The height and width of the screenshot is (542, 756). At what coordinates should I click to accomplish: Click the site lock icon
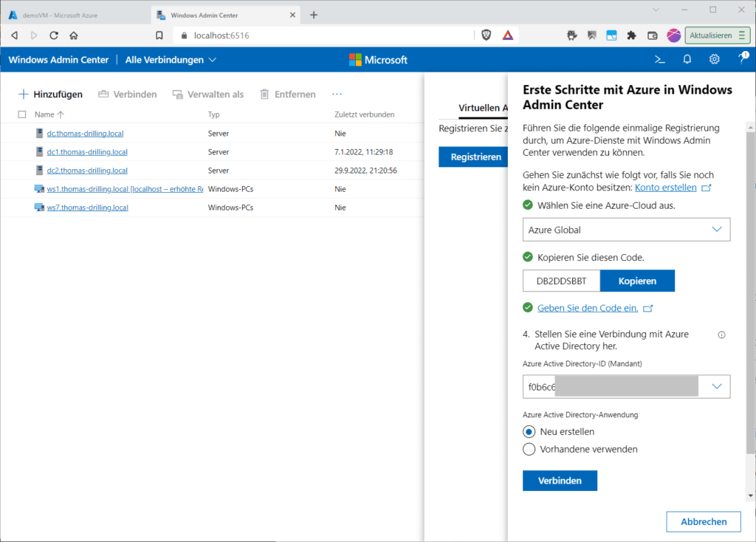pyautogui.click(x=184, y=35)
